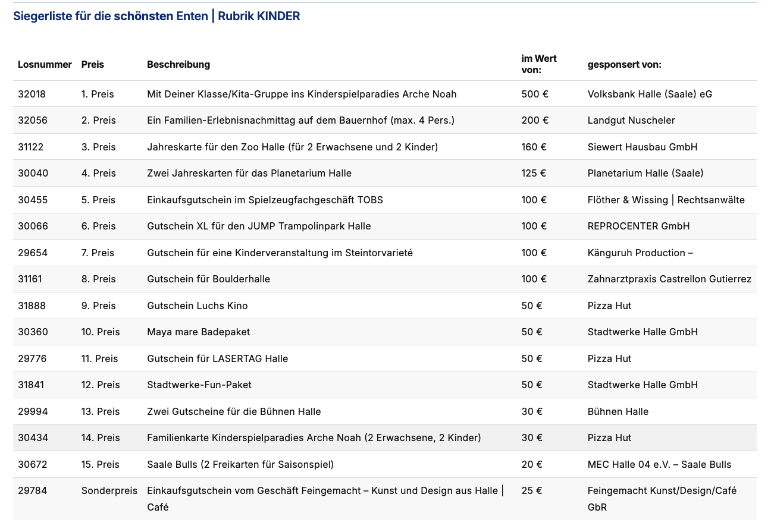Screen dimensions: 774x532
Task: Click the Maya mare Badepaket entry
Action: pos(198,332)
